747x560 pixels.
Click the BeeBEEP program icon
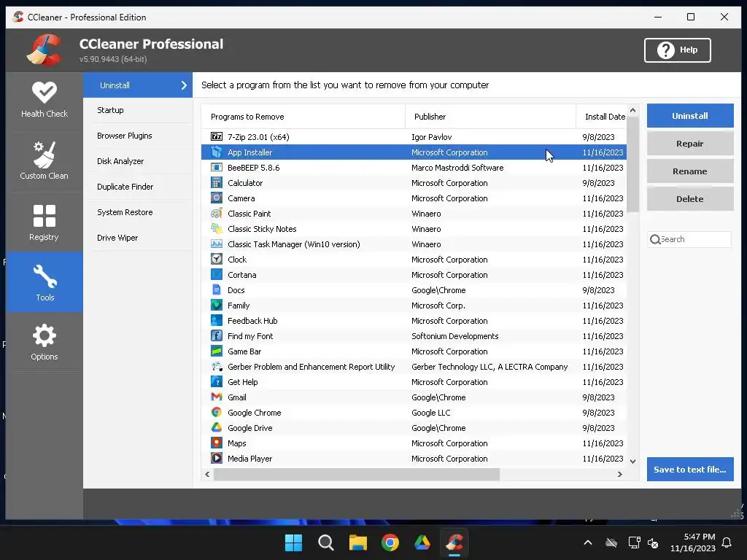pyautogui.click(x=216, y=168)
